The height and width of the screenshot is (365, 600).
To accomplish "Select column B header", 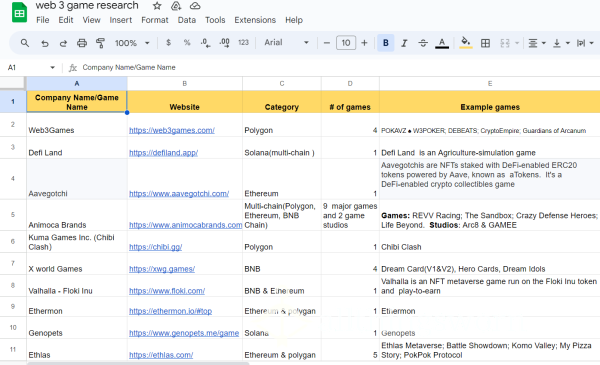I will click(185, 83).
